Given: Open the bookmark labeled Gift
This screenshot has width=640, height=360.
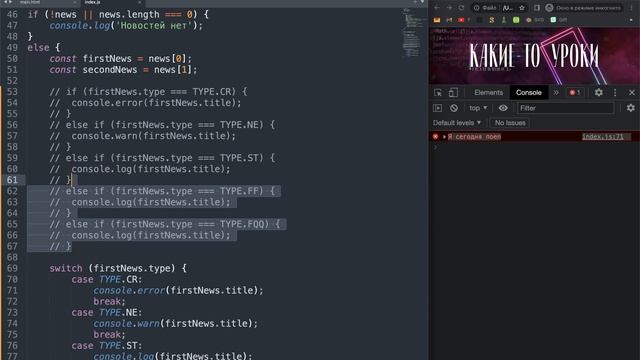Looking at the screenshot, I should (559, 20).
